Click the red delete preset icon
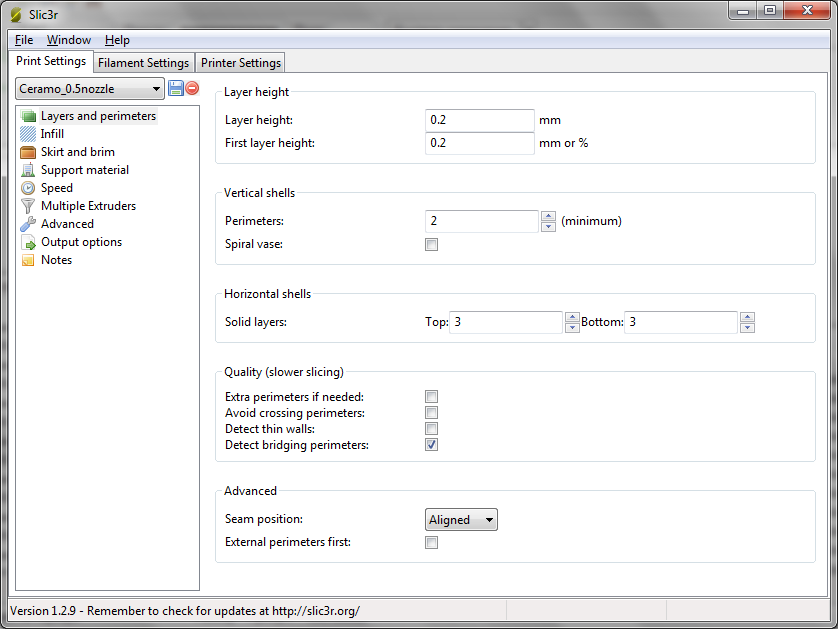The image size is (838, 629). [x=192, y=88]
